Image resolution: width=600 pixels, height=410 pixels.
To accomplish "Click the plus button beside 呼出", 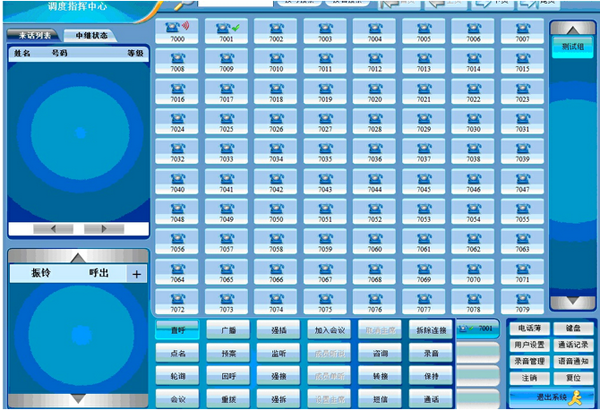I will point(137,273).
